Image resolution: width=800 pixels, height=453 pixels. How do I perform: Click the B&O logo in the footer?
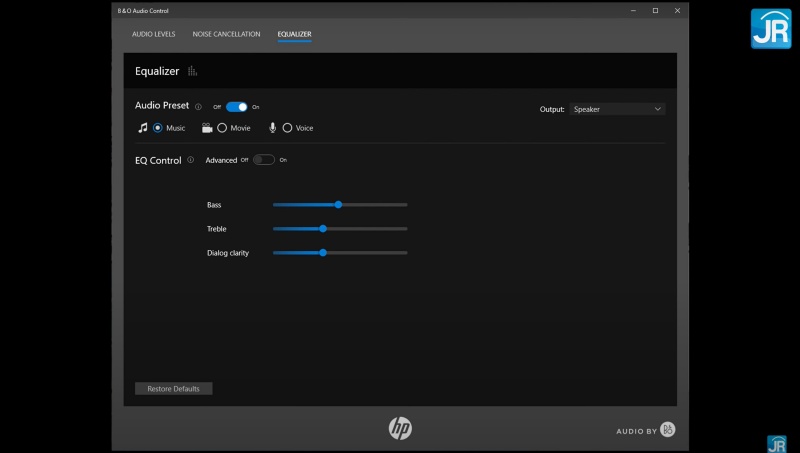[668, 430]
